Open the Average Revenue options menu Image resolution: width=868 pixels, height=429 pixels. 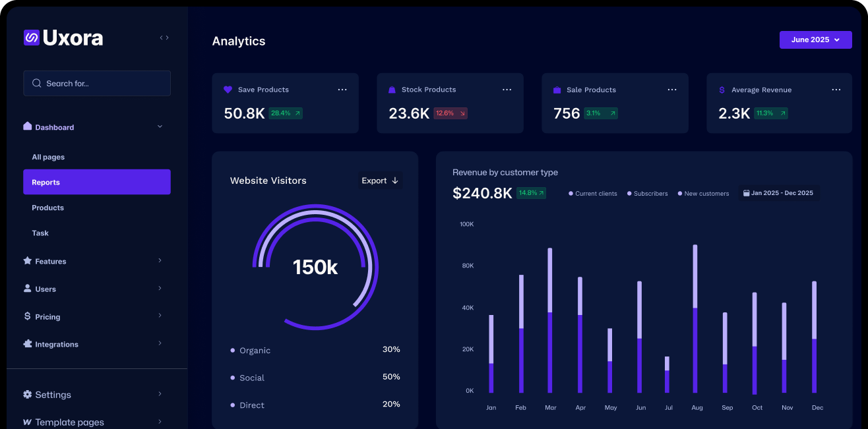click(x=836, y=90)
